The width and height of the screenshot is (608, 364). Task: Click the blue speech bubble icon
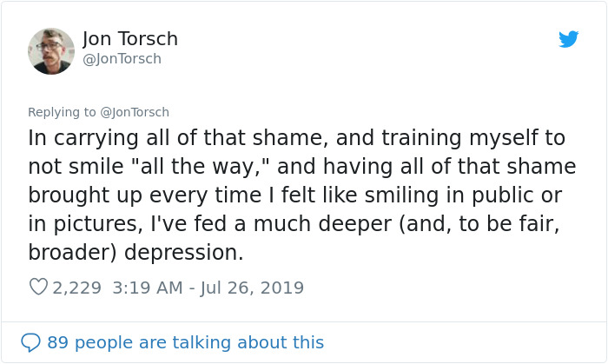click(x=30, y=342)
